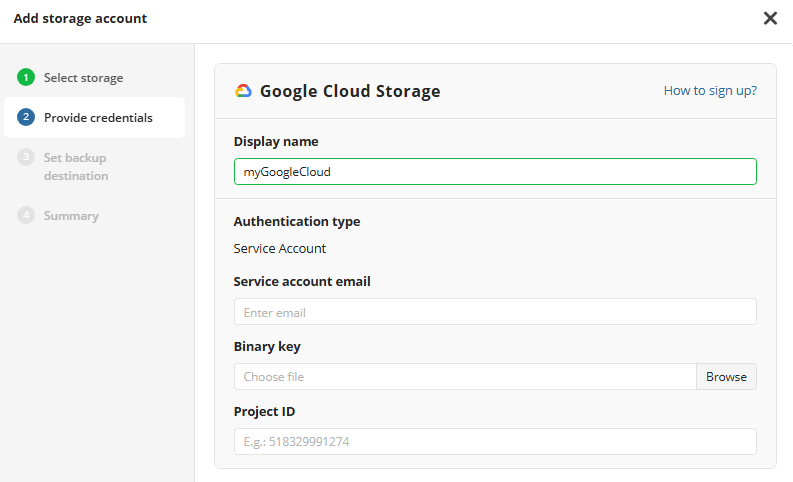This screenshot has width=793, height=482.
Task: Click the Add storage account title
Action: coord(80,18)
